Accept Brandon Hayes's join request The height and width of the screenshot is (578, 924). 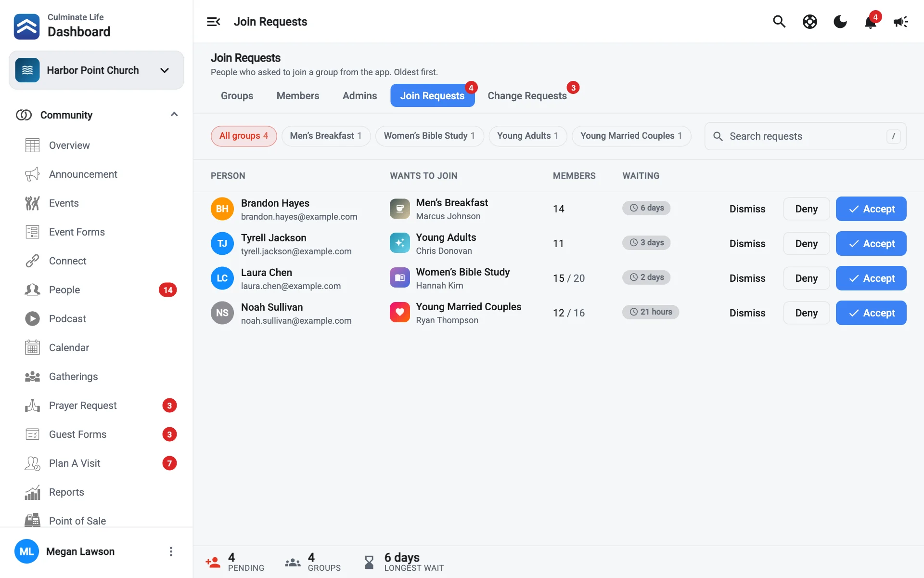coord(871,209)
